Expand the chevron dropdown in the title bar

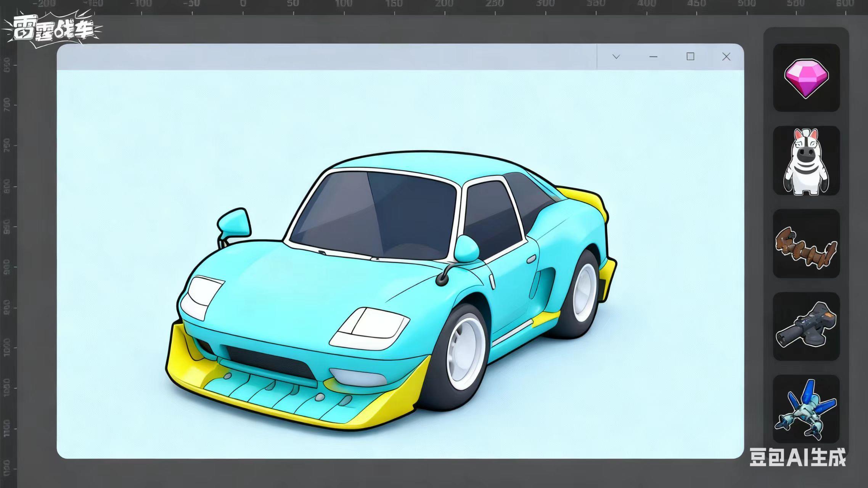[616, 57]
